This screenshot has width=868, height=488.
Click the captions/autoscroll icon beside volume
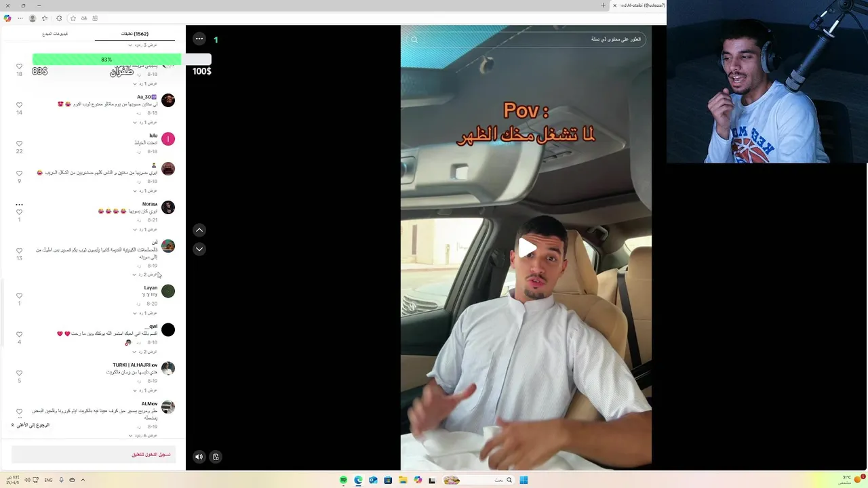point(216,457)
